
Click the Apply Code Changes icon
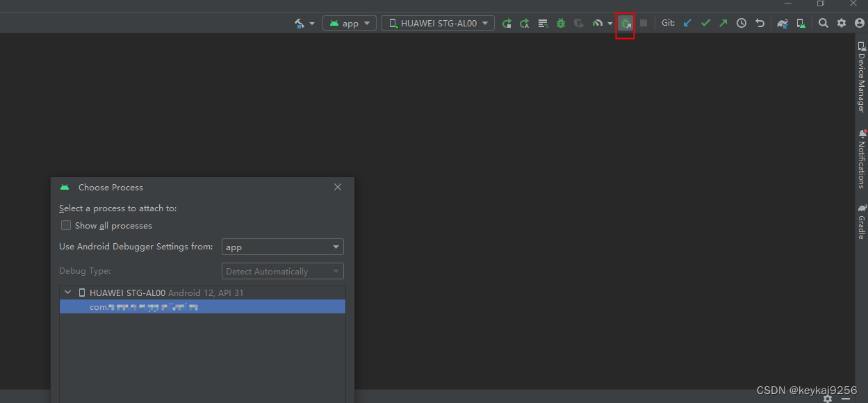pos(524,22)
